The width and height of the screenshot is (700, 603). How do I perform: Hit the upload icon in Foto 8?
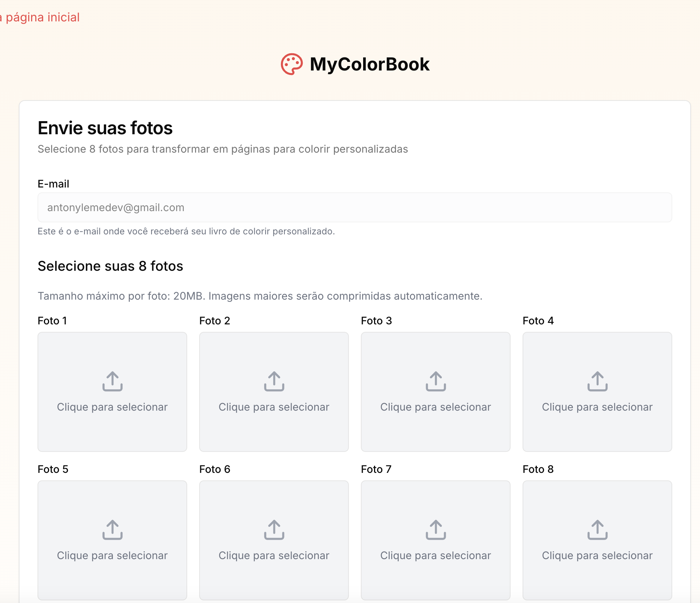[597, 529]
